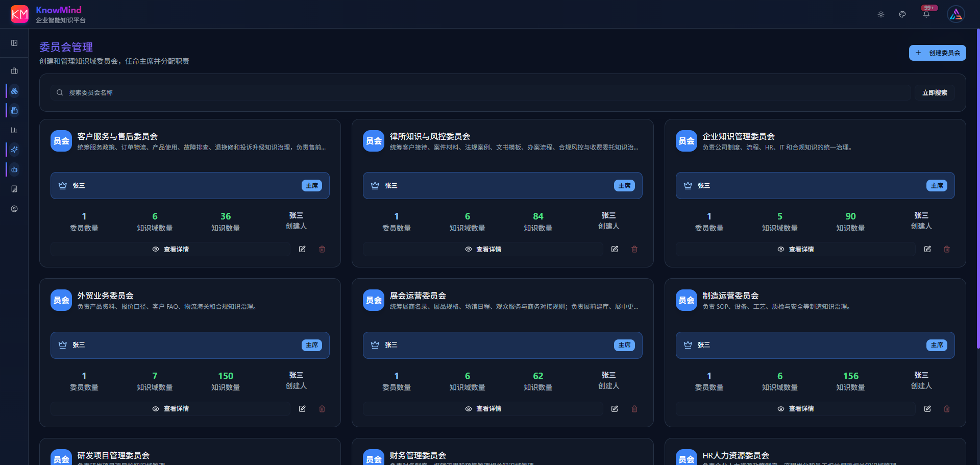Open the sparkles AI sidebar item

pyautogui.click(x=14, y=150)
